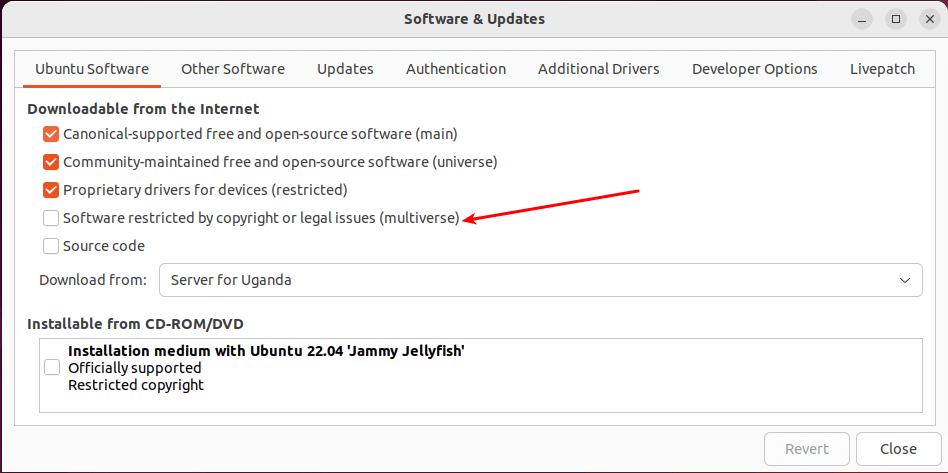
Task: Click the Revert button
Action: pos(807,449)
